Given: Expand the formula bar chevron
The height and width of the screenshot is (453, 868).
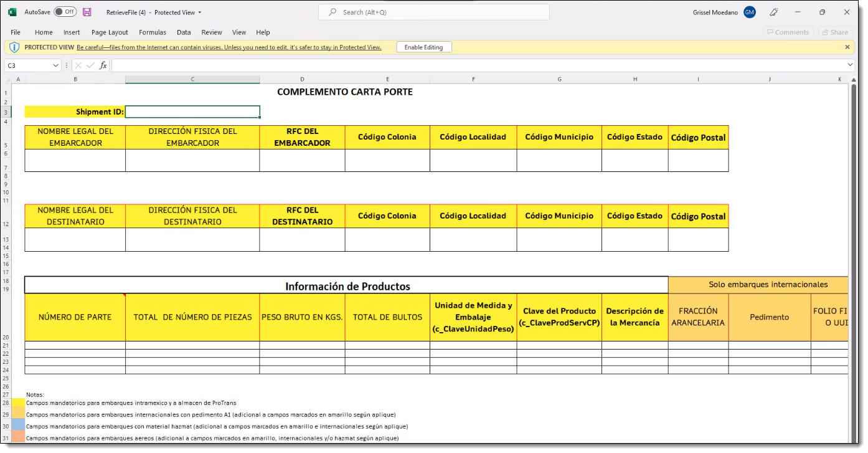Looking at the screenshot, I should [x=850, y=65].
